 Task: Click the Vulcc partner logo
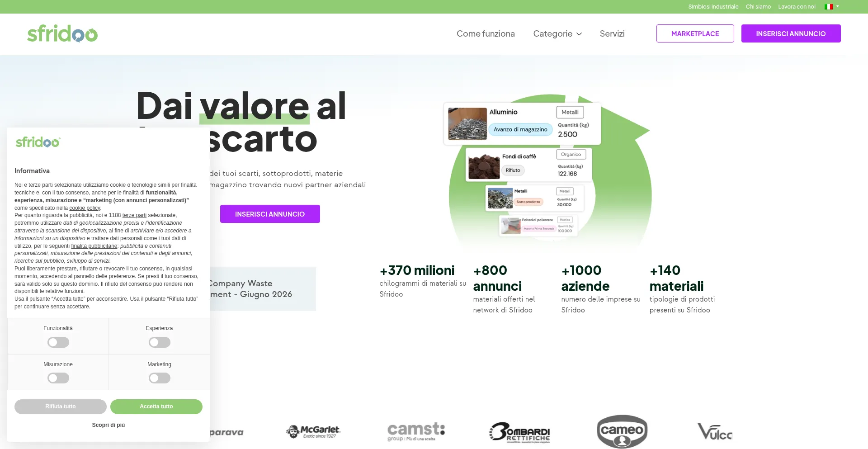tap(715, 432)
